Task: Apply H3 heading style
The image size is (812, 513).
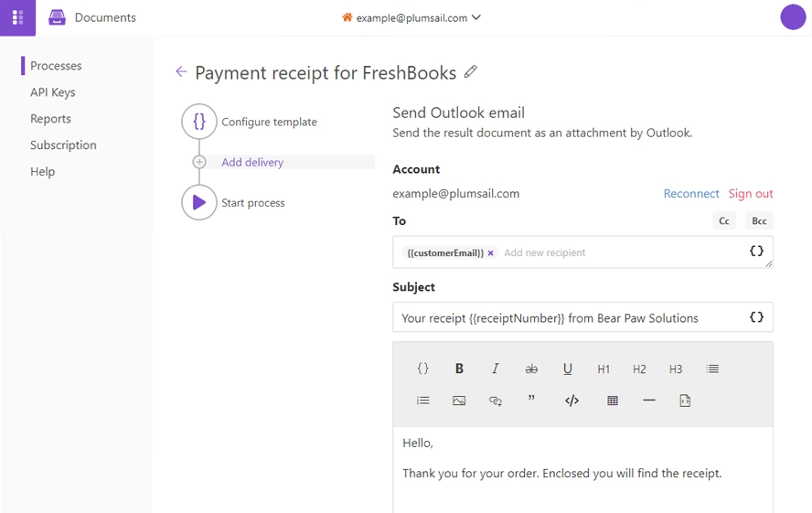Action: tap(676, 369)
